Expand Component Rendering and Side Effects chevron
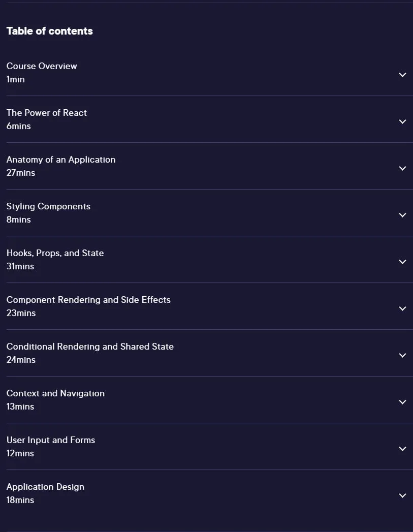The image size is (413, 532). [402, 309]
